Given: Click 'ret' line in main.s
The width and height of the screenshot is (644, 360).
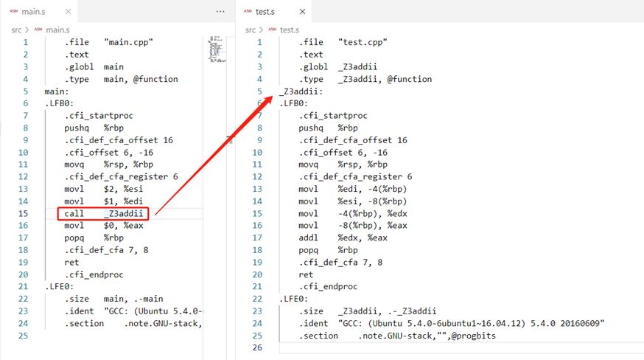Looking at the screenshot, I should (71, 262).
